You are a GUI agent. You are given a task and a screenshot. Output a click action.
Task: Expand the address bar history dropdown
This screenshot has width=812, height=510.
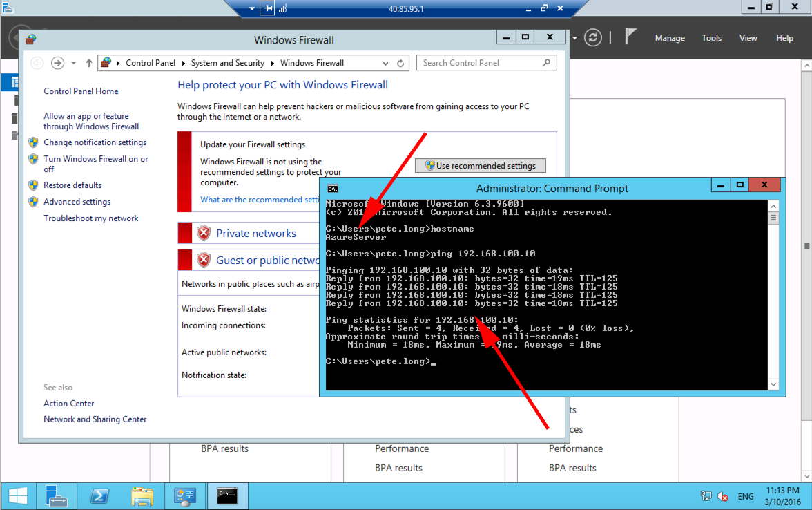385,64
